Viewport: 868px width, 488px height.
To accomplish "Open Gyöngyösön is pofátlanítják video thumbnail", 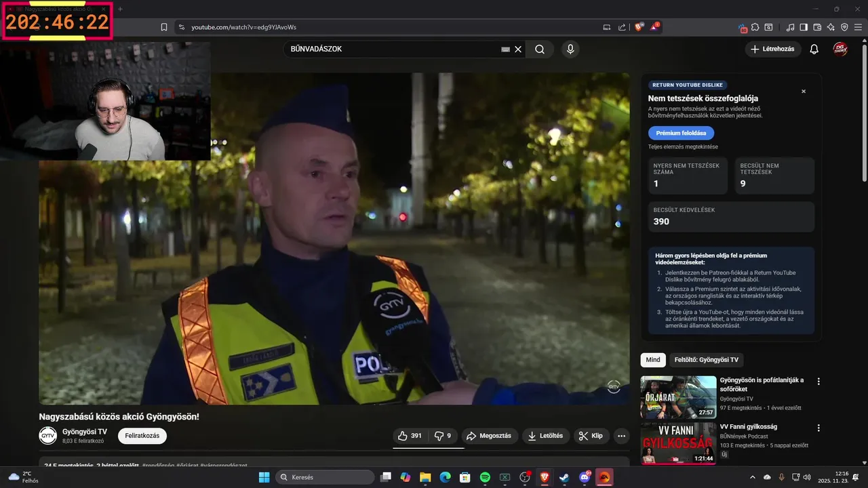I will [x=678, y=397].
